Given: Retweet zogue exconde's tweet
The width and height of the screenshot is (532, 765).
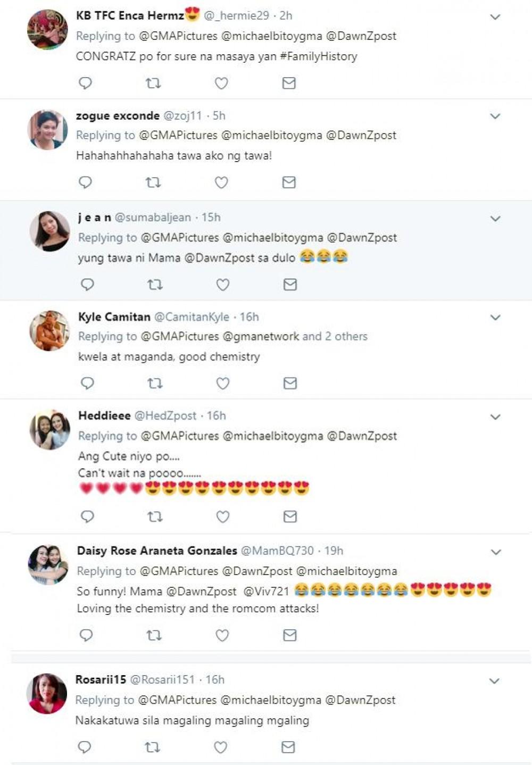Looking at the screenshot, I should click(153, 182).
